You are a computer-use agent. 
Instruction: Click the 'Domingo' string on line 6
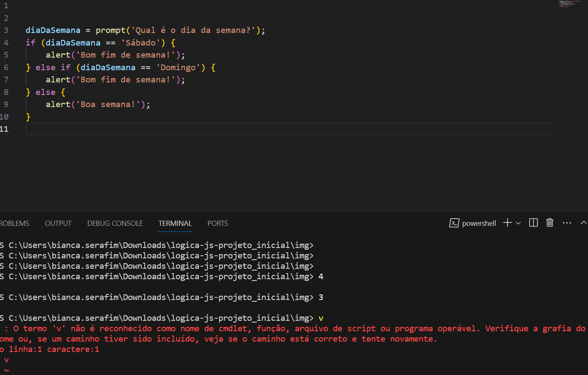click(179, 68)
